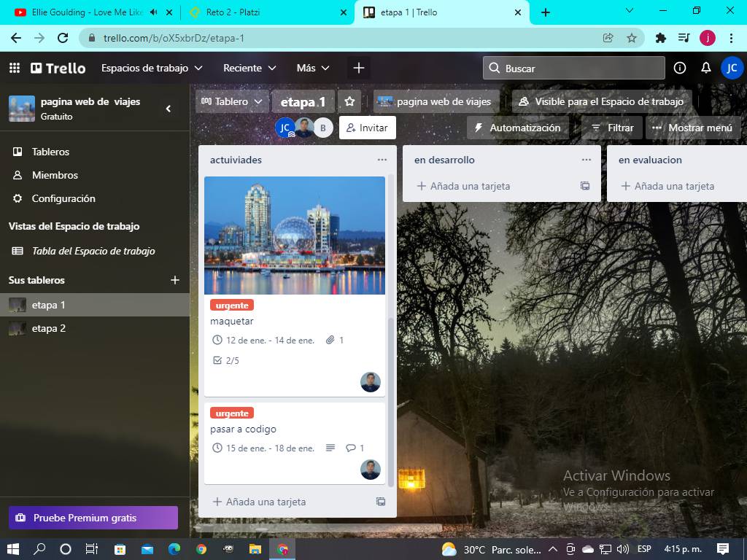Open Visible para el Espacio de trabajo setting
The width and height of the screenshot is (747, 560).
coord(602,101)
